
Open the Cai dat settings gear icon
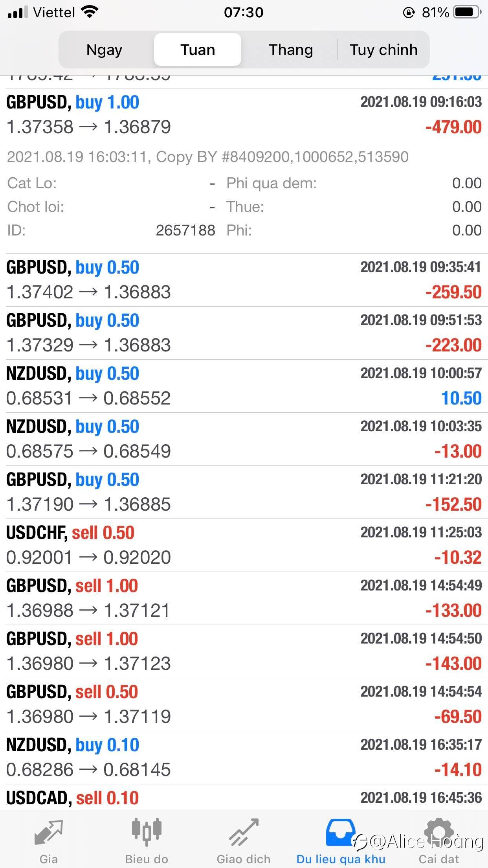pyautogui.click(x=439, y=832)
